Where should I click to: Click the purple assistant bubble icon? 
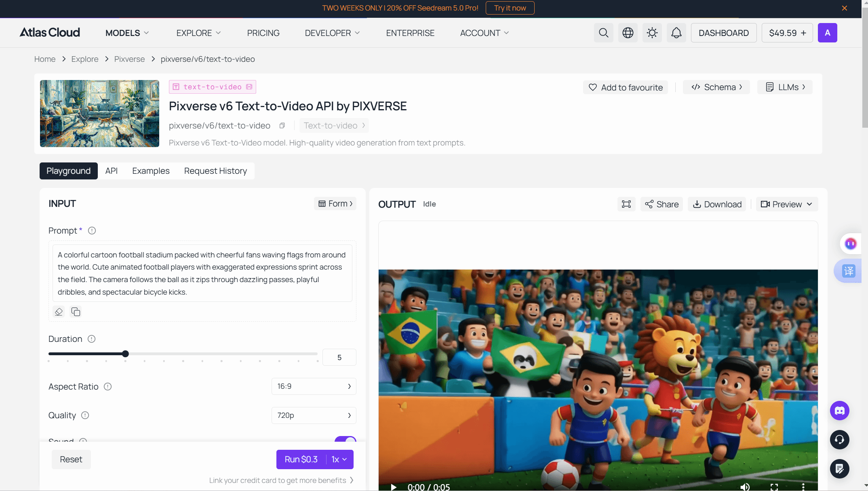(x=850, y=244)
